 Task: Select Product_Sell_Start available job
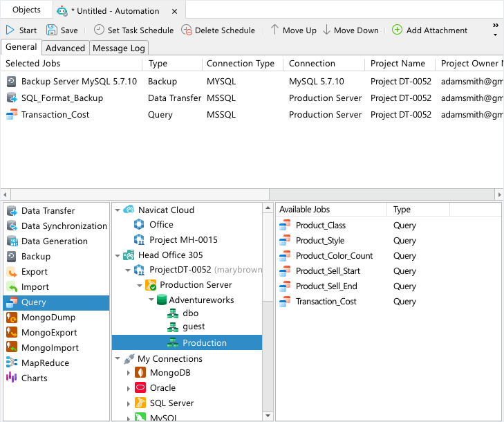pyautogui.click(x=389, y=271)
